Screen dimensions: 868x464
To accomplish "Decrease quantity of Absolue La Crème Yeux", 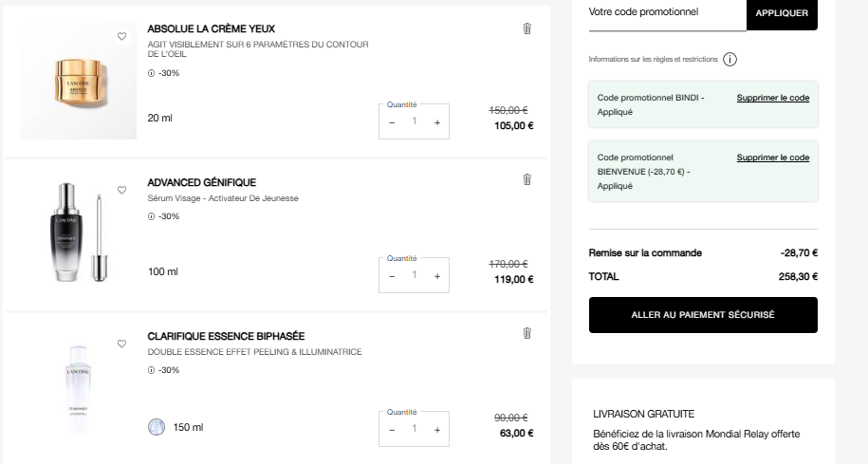I will tap(392, 122).
